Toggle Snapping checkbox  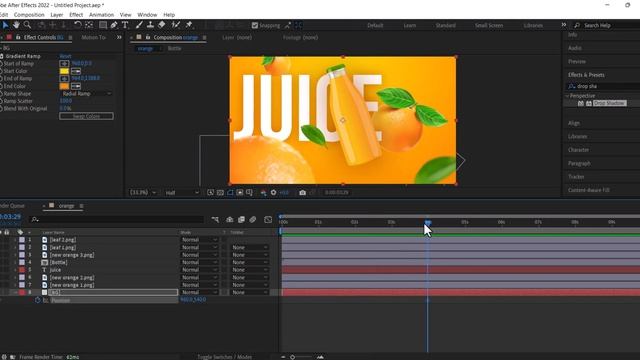(x=255, y=25)
